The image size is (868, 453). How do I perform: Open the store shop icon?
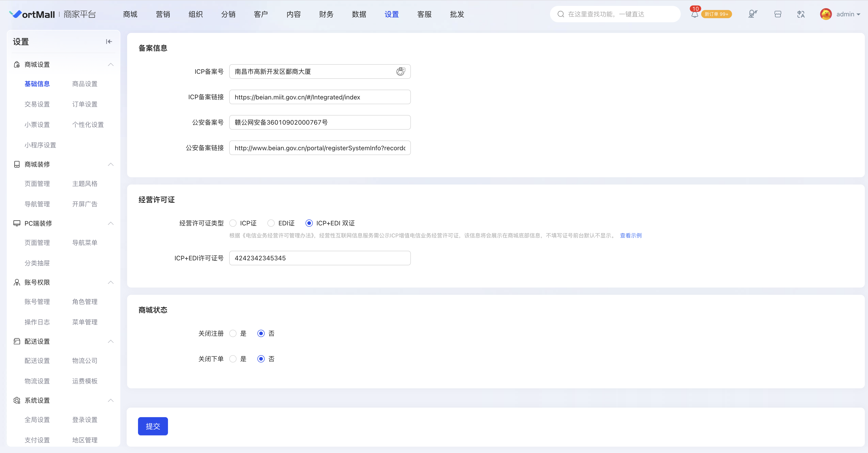click(x=778, y=14)
